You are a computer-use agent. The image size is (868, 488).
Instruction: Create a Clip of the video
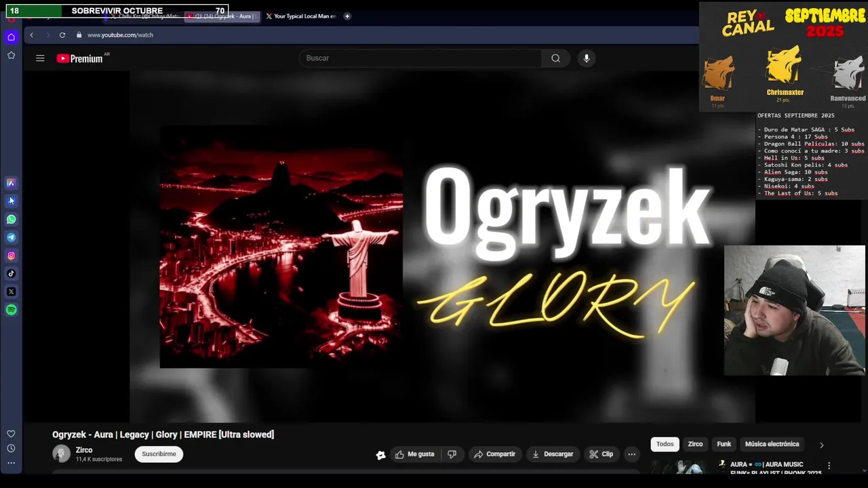tap(601, 454)
